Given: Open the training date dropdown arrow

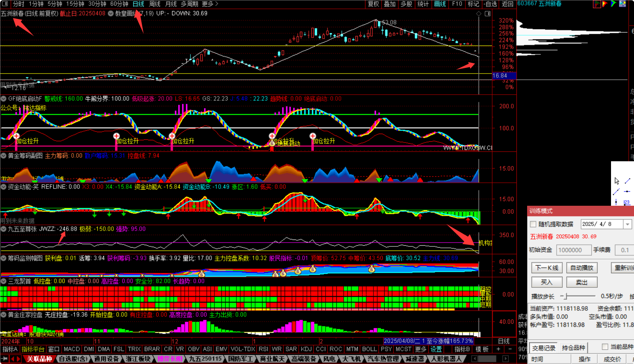Looking at the screenshot, I should [627, 224].
